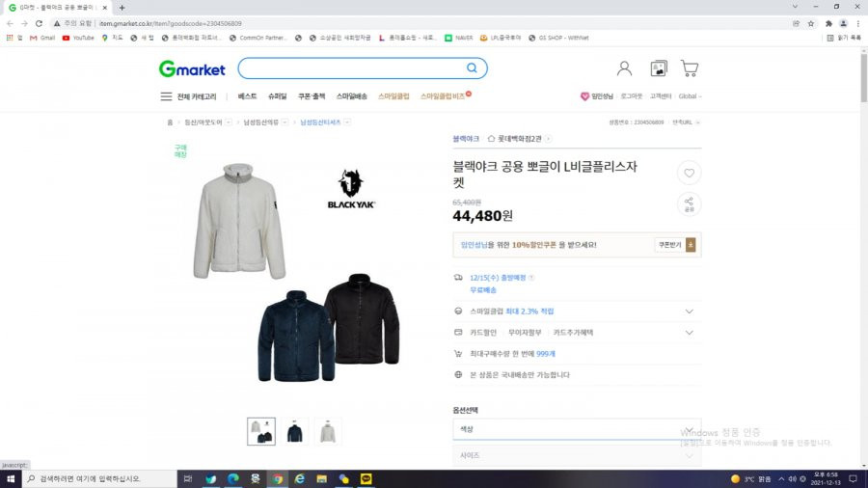Click the Windows taskbar search box
The image size is (868, 488).
tap(99, 478)
